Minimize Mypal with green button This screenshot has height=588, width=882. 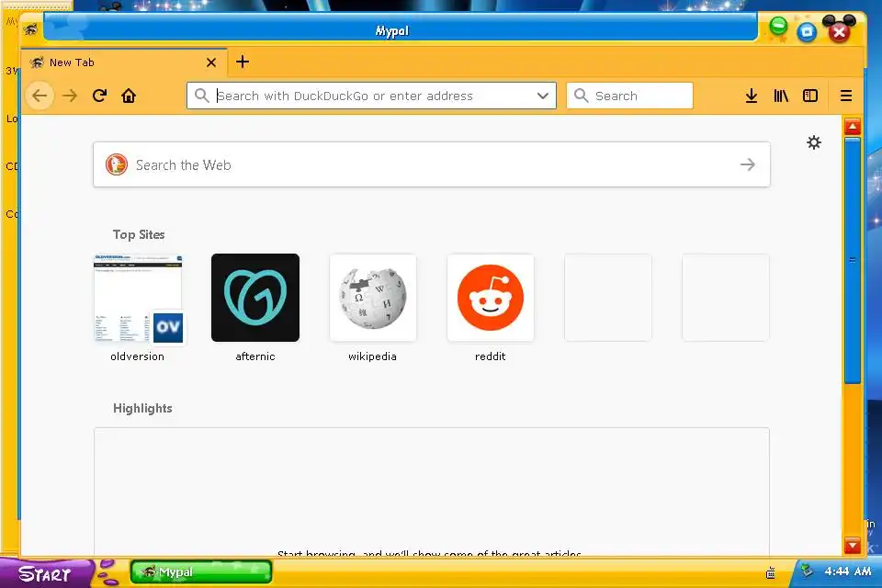click(778, 26)
